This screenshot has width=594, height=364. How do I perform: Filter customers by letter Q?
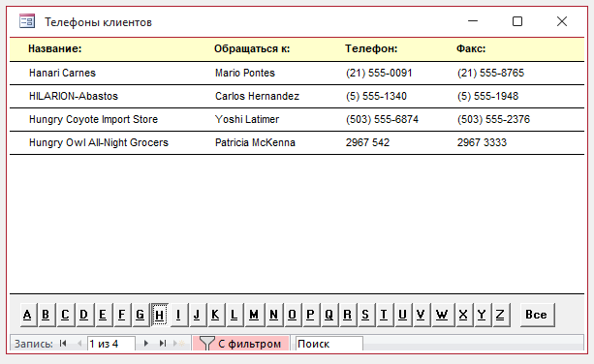(x=330, y=315)
